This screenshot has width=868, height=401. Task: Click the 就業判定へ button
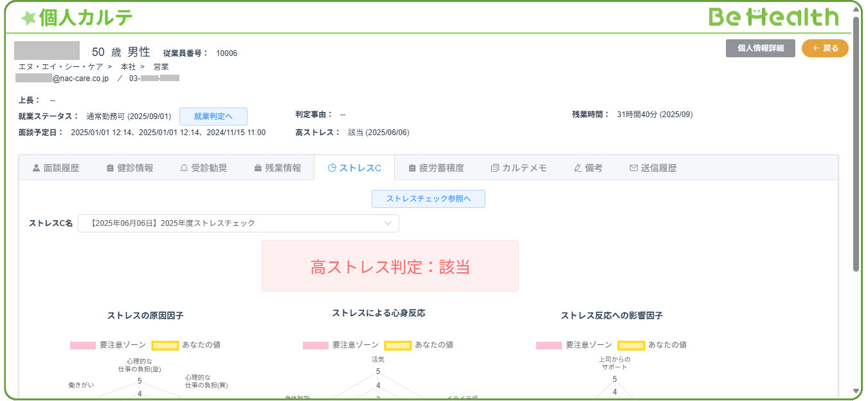tap(213, 117)
